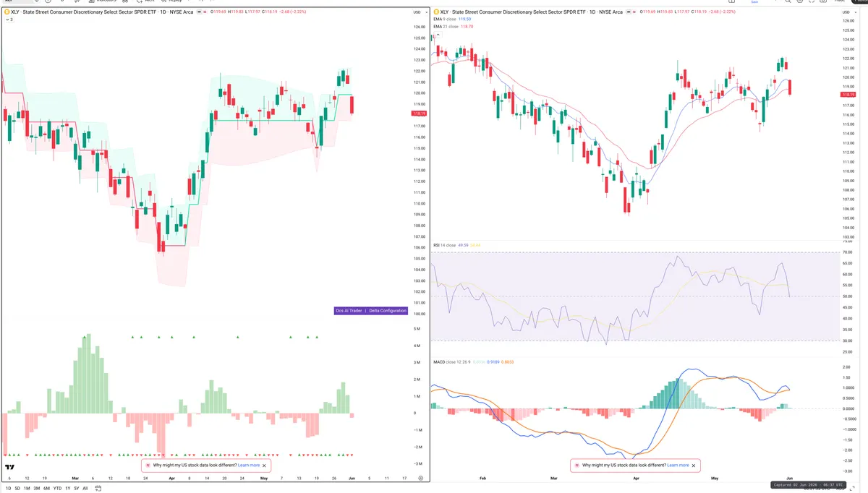Viewport: 868px width, 493px height.
Task: Click the TradingView logo on left chart
Action: [x=11, y=468]
